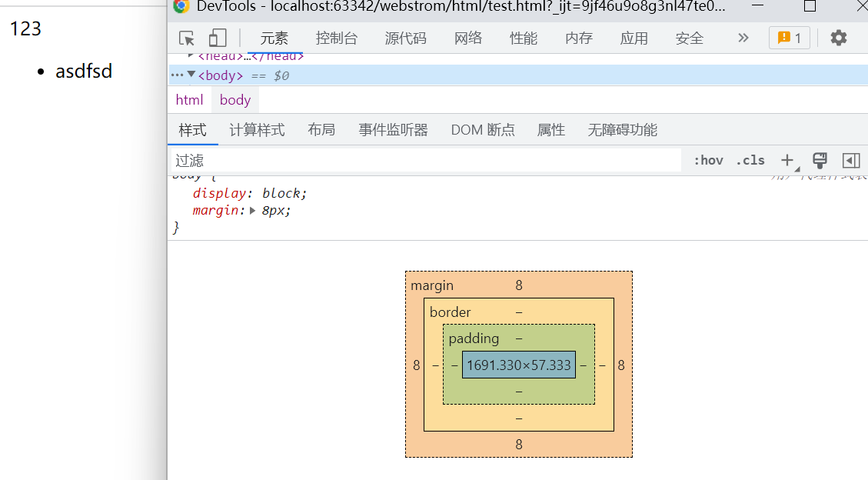Activate the inspect element picker icon
Image resolution: width=868 pixels, height=480 pixels.
pos(187,38)
